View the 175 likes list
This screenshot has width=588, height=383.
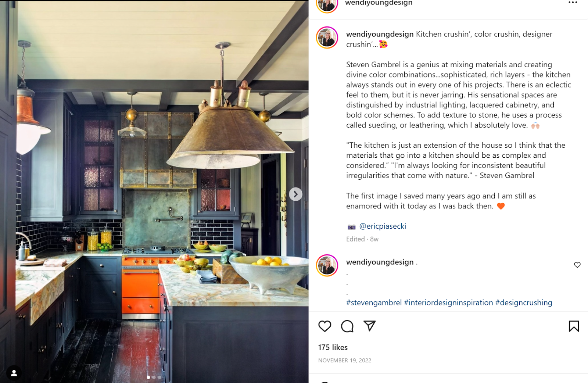point(333,347)
